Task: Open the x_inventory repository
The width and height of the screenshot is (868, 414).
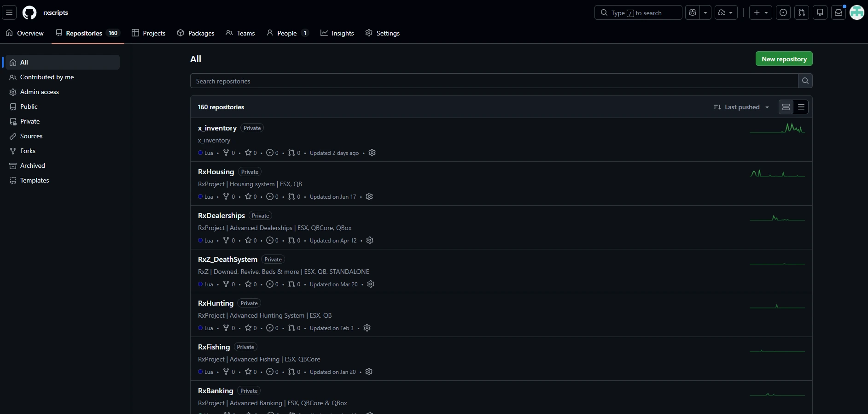Action: 217,128
